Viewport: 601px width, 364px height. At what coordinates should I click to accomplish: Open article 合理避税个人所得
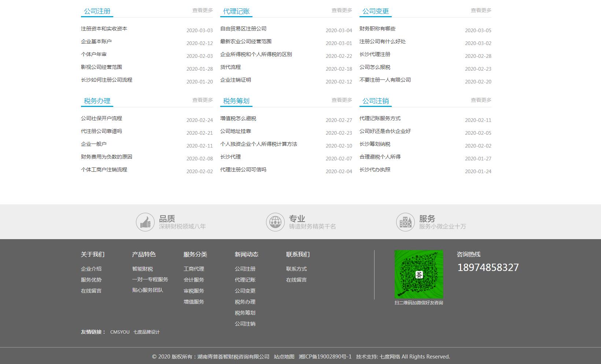pos(380,157)
